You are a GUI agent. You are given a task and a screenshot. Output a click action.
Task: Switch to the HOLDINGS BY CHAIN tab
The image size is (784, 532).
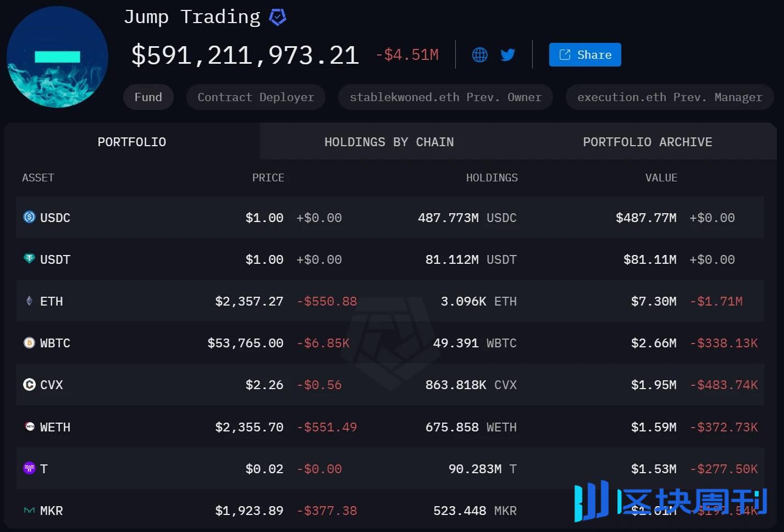pos(389,142)
